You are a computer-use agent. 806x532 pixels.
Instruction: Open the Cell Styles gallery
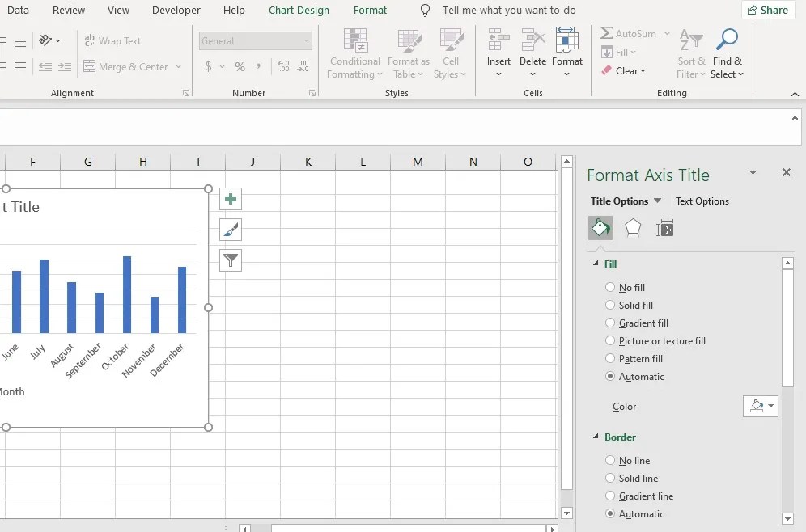pyautogui.click(x=450, y=53)
